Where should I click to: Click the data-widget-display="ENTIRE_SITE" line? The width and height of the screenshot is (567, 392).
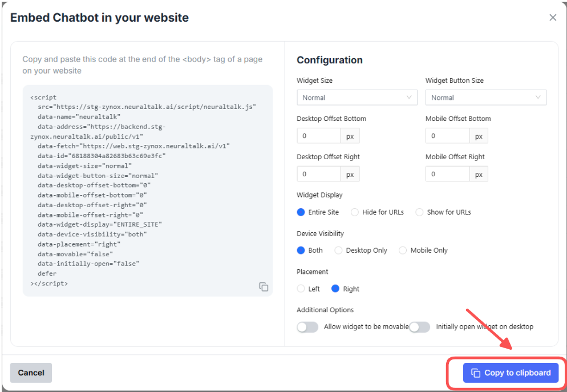100,225
